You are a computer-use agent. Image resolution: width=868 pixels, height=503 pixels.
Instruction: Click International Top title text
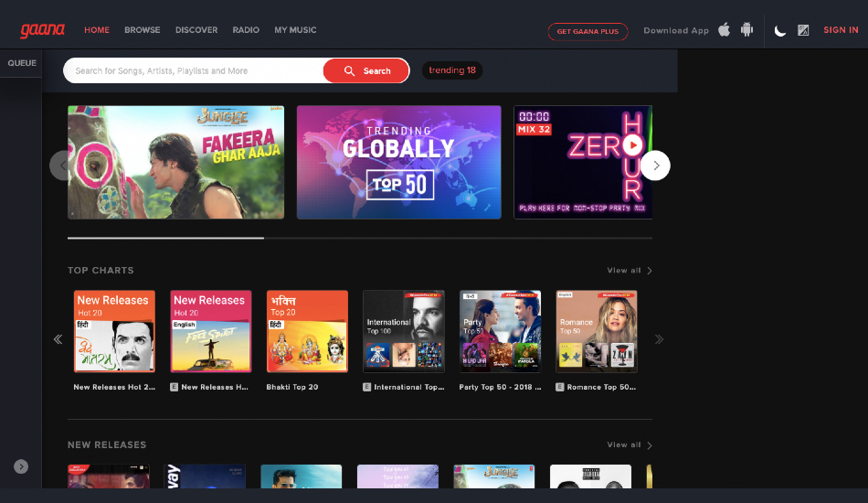pyautogui.click(x=409, y=387)
